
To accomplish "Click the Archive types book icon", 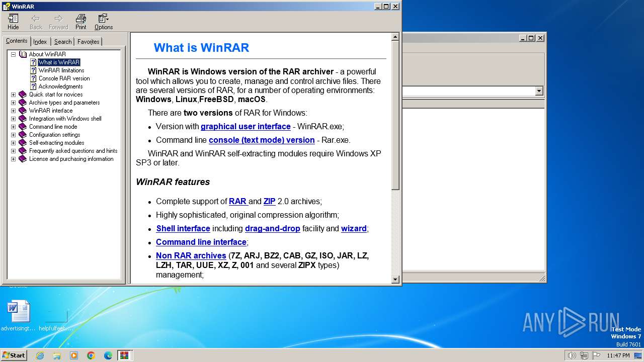I will pyautogui.click(x=23, y=103).
